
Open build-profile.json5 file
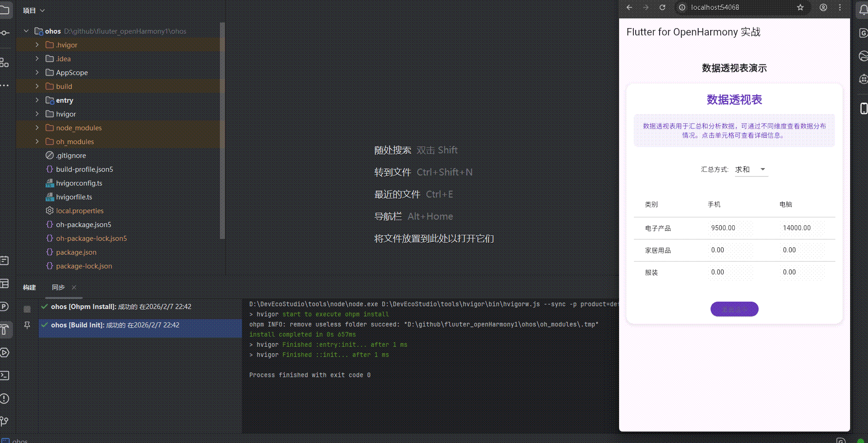click(x=85, y=169)
